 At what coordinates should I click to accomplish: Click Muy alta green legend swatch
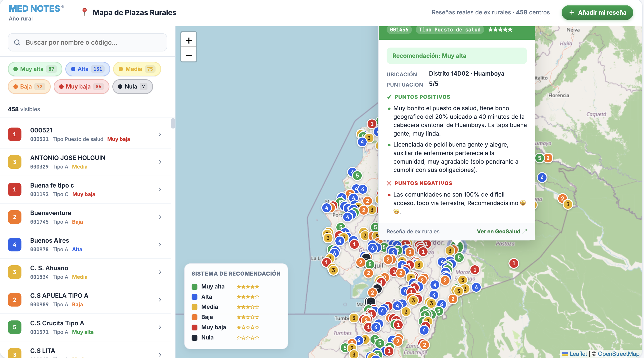195,287
